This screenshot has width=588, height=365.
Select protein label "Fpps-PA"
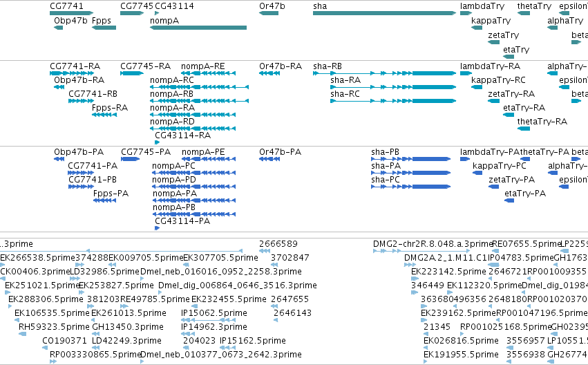pyautogui.click(x=111, y=194)
